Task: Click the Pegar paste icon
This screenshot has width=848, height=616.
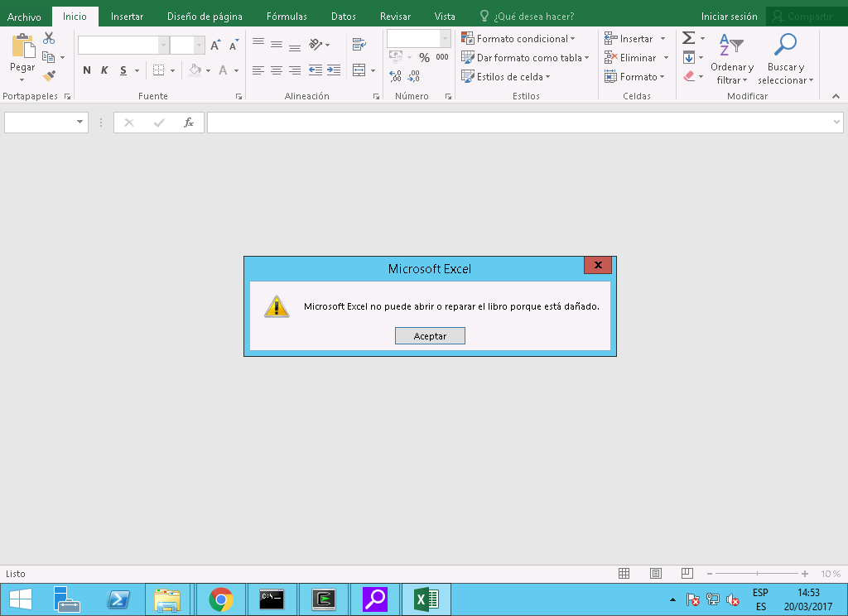Action: tap(22, 46)
